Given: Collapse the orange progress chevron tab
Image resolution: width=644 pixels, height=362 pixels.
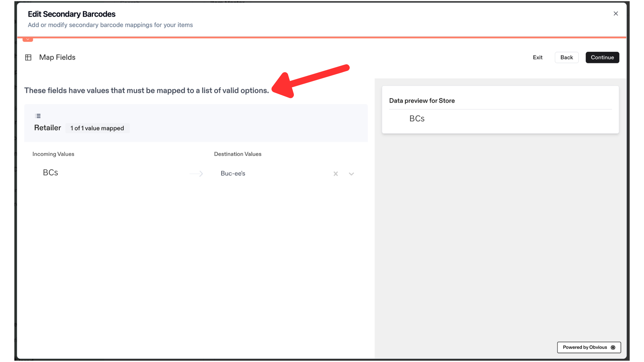Looking at the screenshot, I should 28,40.
